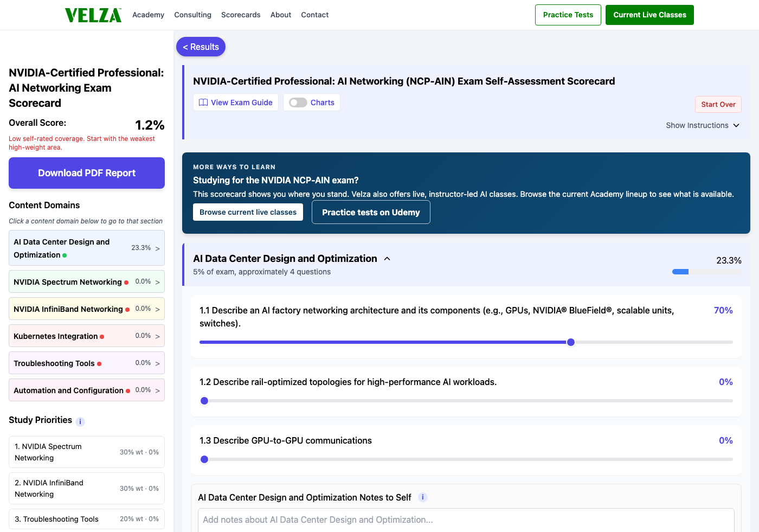Go to Troubleshooting Tools domain
759x532 pixels.
(x=87, y=363)
